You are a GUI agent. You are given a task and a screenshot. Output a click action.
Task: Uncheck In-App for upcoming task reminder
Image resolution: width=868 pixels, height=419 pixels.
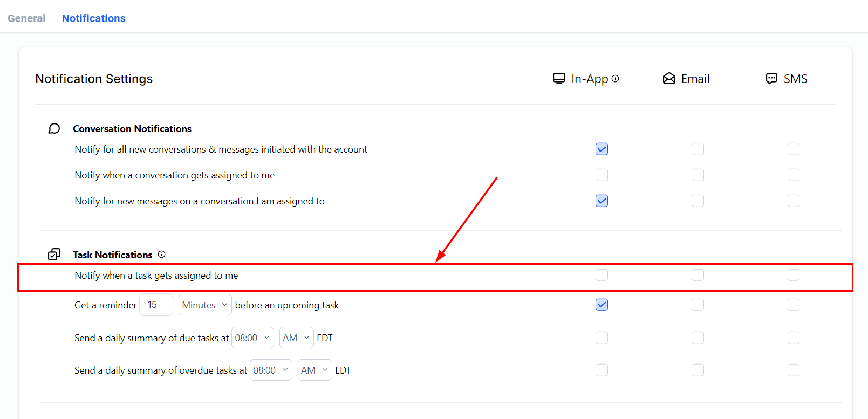(x=602, y=305)
